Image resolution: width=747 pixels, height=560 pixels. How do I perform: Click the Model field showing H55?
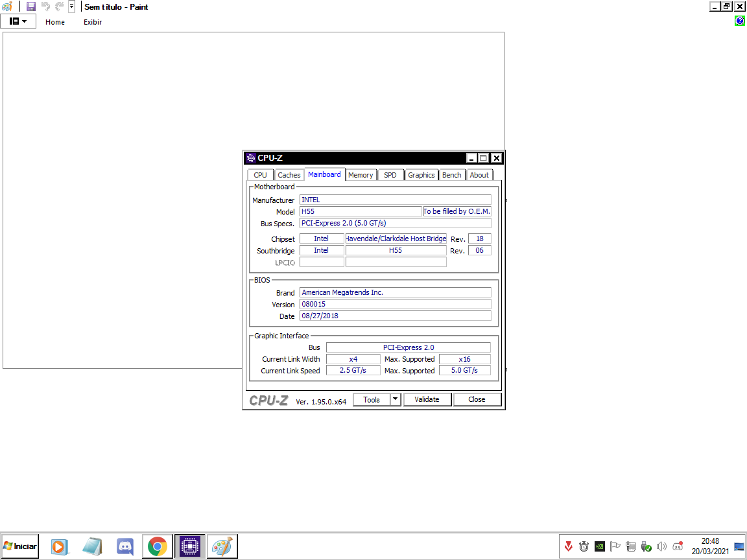[x=361, y=211]
